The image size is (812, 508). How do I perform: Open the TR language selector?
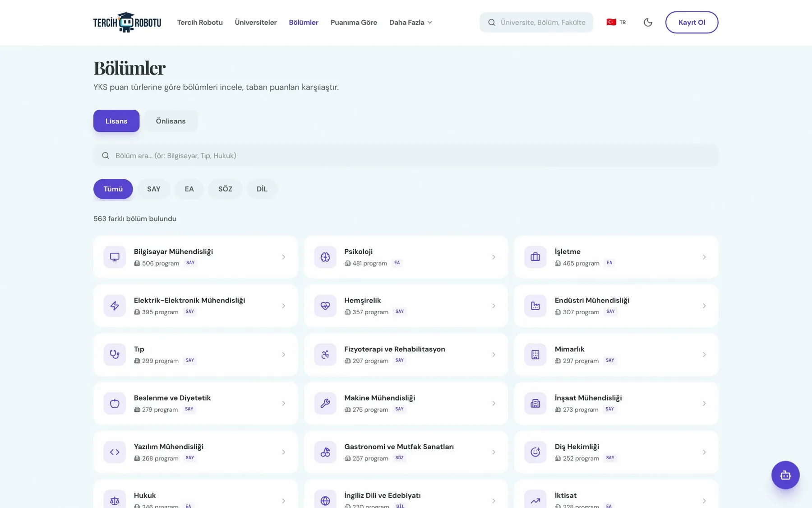[616, 22]
